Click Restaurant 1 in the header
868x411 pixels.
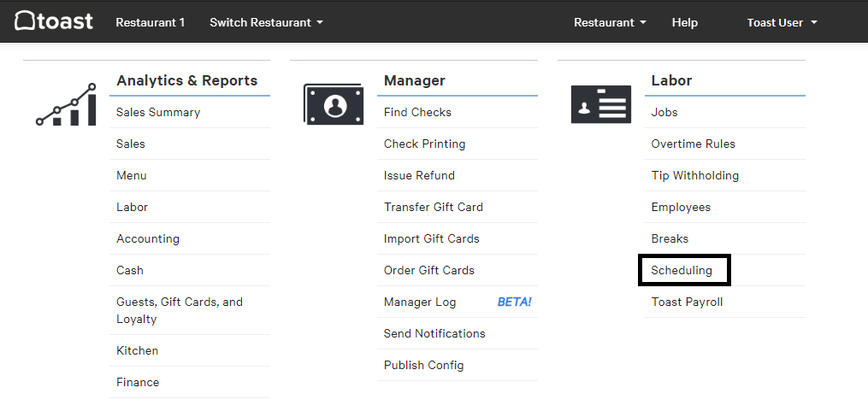pyautogui.click(x=150, y=23)
